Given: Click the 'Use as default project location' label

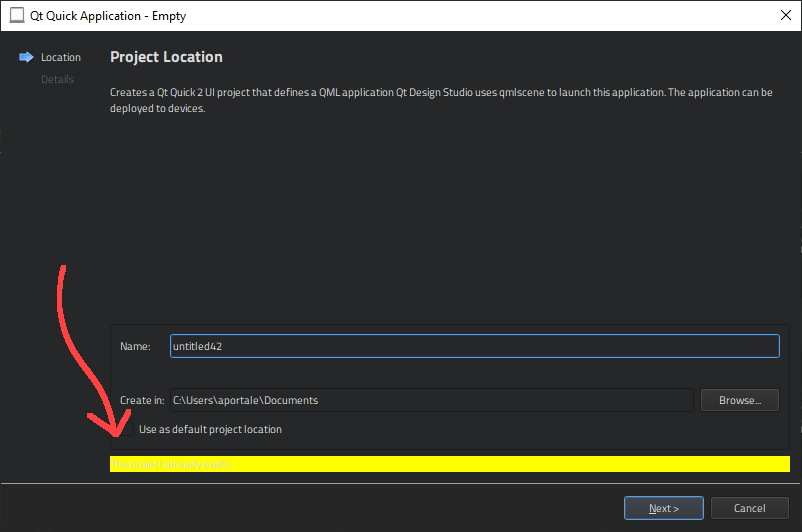Looking at the screenshot, I should [x=210, y=429].
